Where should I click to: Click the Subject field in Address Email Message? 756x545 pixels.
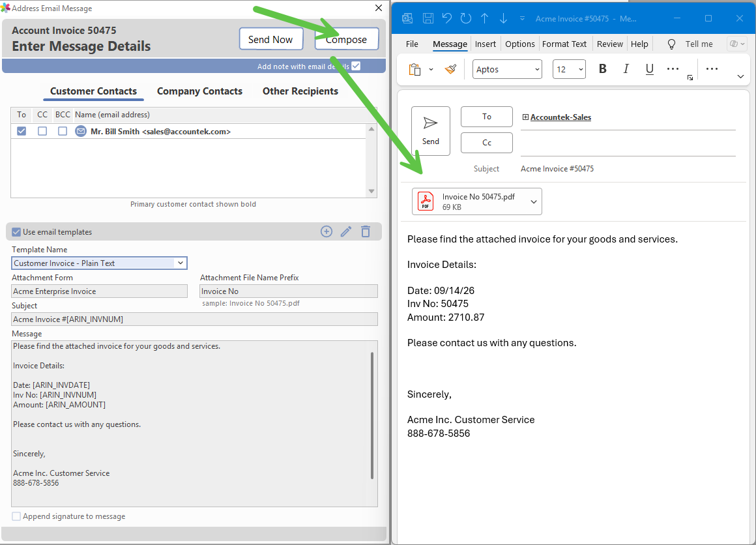[194, 319]
